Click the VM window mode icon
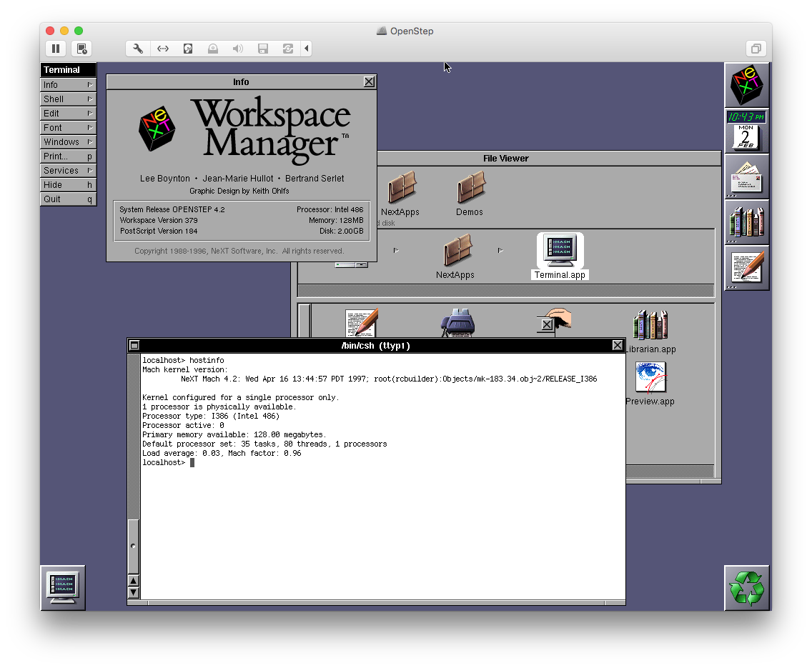This screenshot has height=668, width=812. tap(756, 49)
